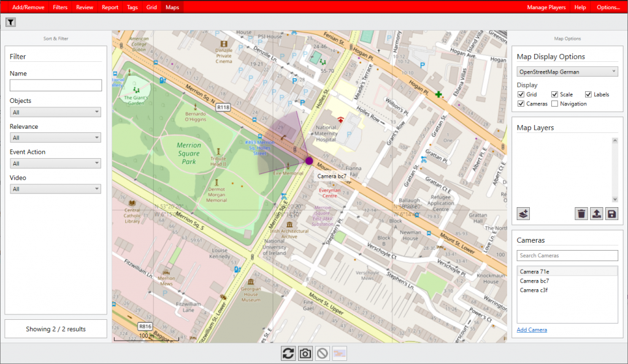Upload a map layer with the upload icon

coord(596,214)
